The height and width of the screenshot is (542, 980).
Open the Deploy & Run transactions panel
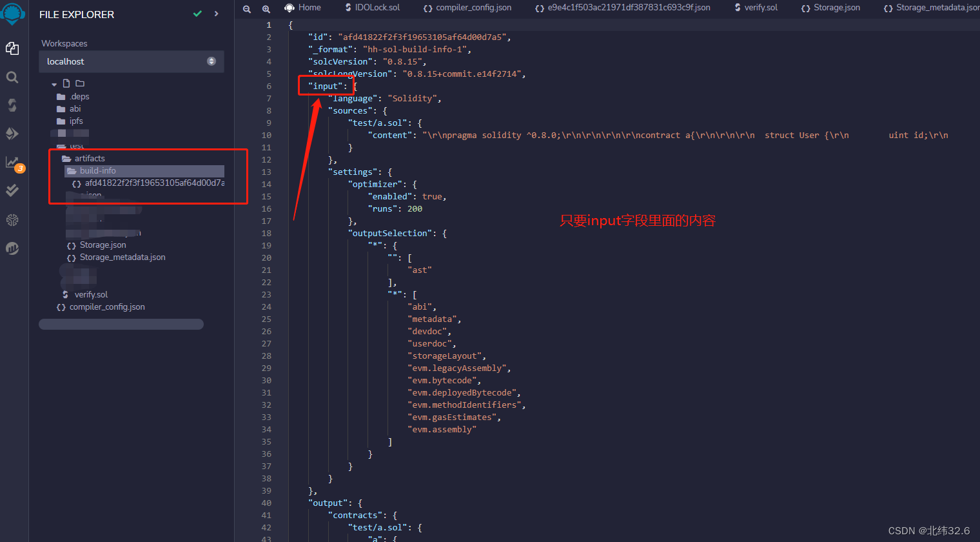[12, 134]
